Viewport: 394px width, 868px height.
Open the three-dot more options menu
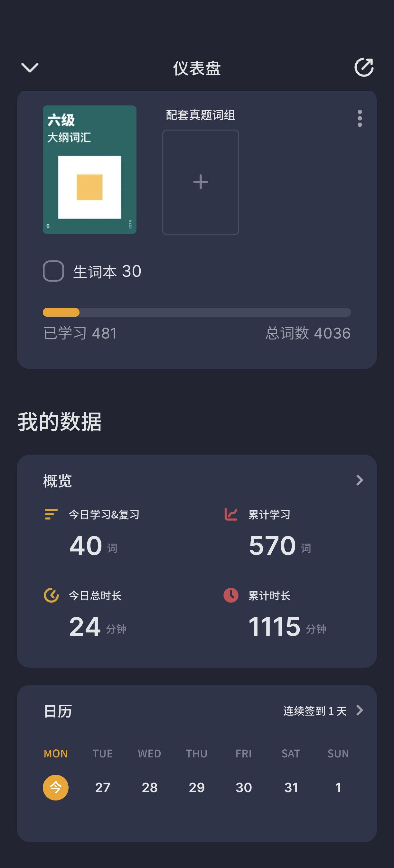(x=360, y=118)
